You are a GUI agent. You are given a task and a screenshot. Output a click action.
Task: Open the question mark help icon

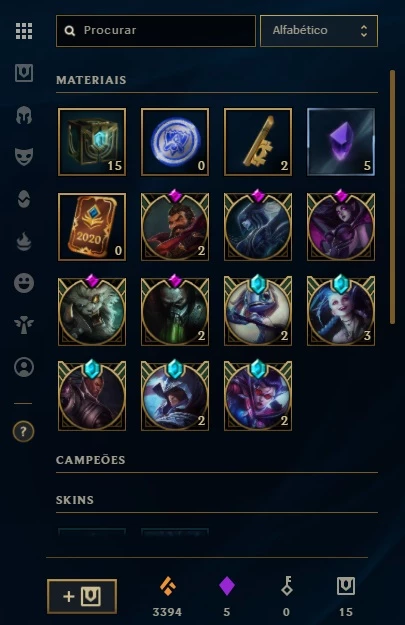coord(24,431)
